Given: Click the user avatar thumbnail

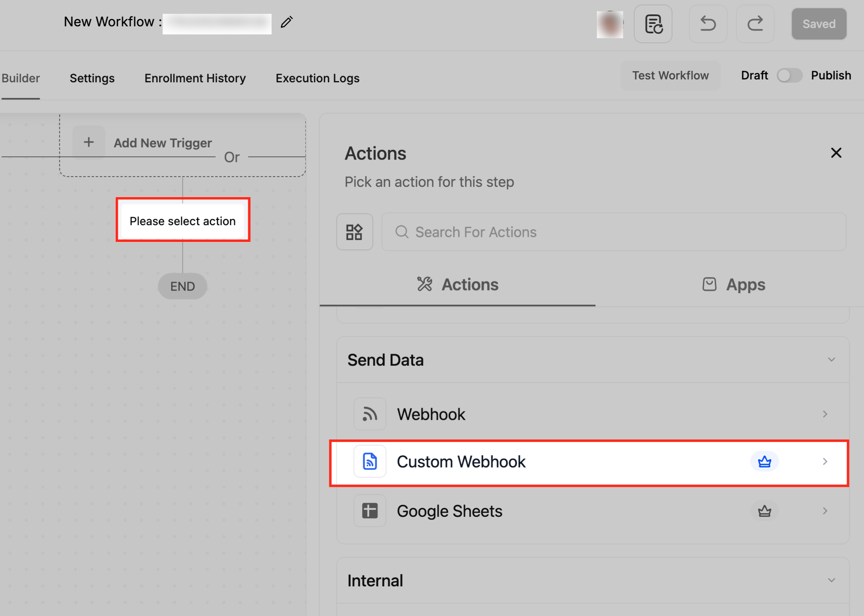Looking at the screenshot, I should pos(610,24).
